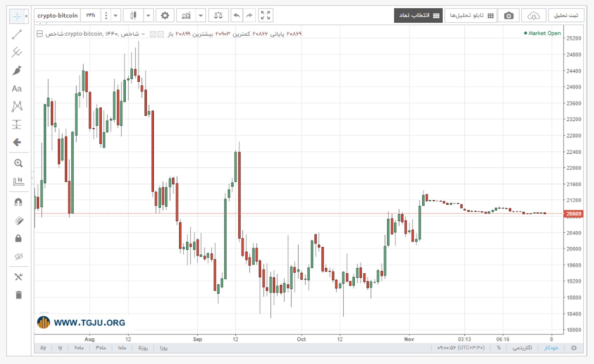Select the trend line drawing tool
This screenshot has width=594, height=364.
(17, 35)
